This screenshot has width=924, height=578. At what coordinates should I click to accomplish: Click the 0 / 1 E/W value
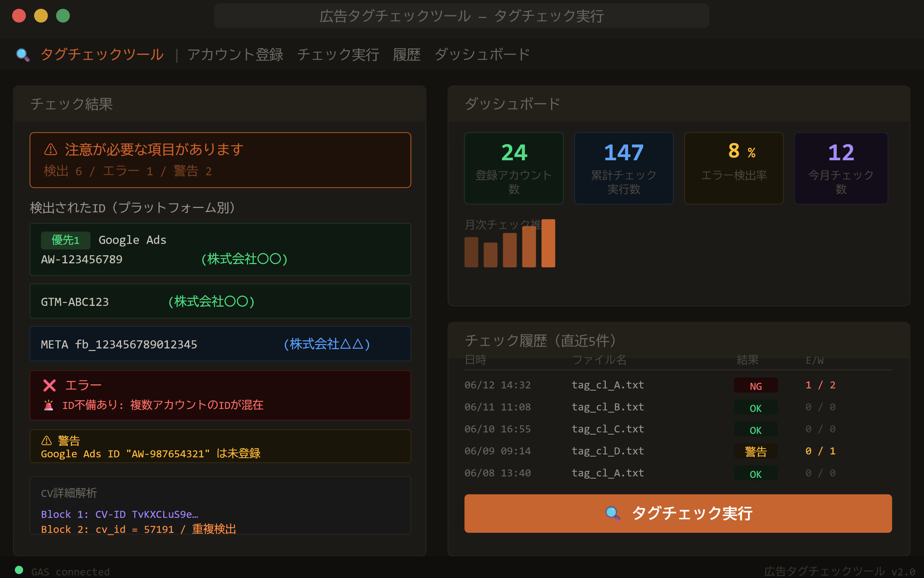[x=820, y=451]
